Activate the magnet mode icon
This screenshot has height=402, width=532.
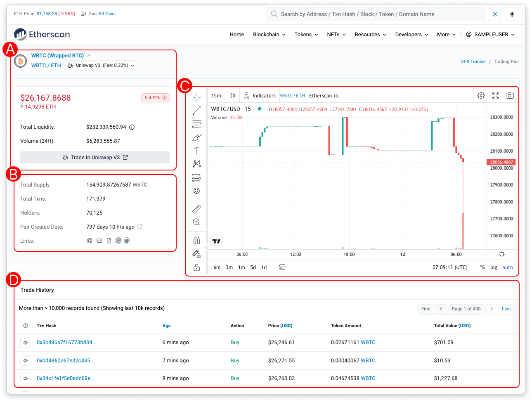click(196, 240)
